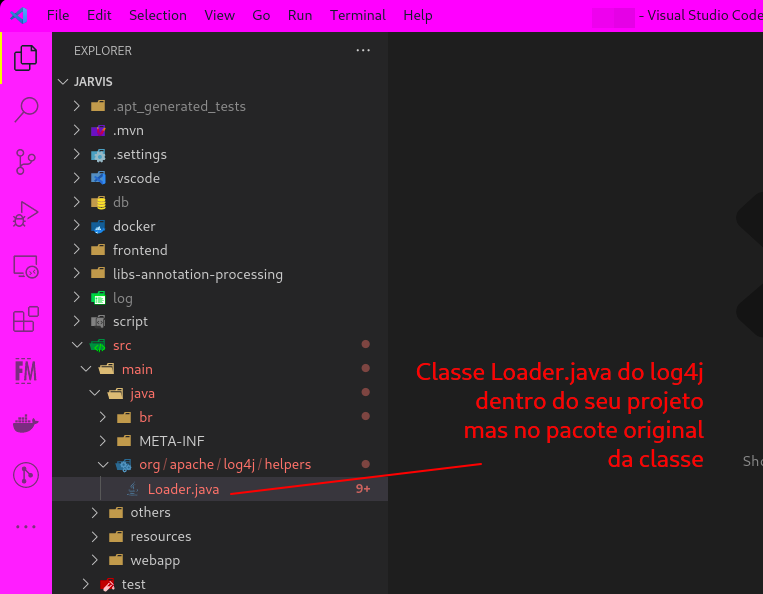Click the apache path segment
Viewport: 763px width, 594px height.
[x=192, y=465]
